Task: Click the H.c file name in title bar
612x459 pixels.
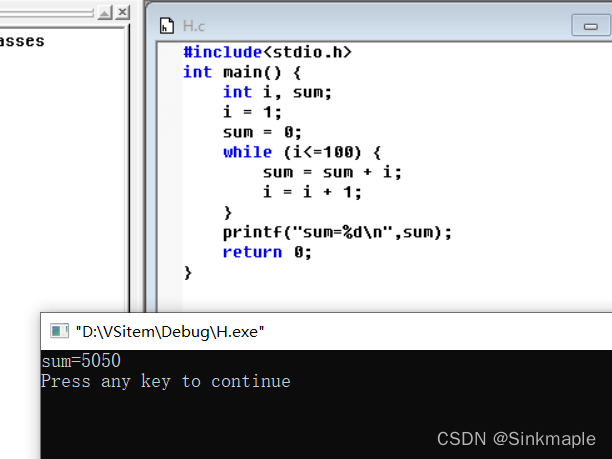Action: tap(194, 26)
